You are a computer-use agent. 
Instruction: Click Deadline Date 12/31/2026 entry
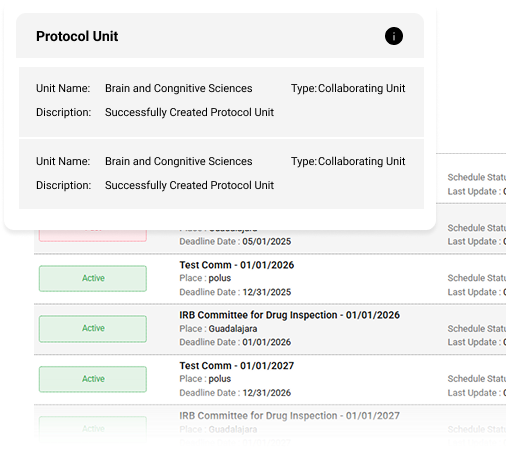235,393
